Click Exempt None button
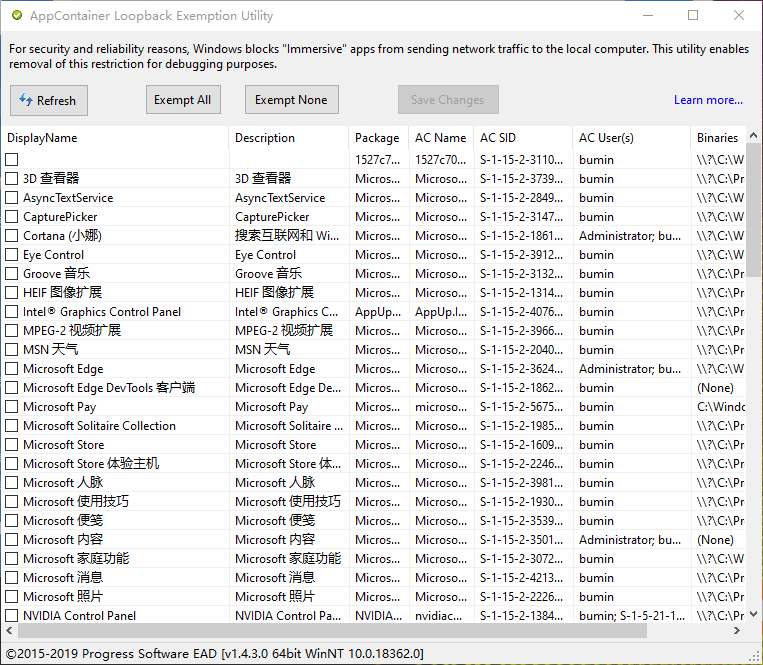763x665 pixels. (291, 100)
